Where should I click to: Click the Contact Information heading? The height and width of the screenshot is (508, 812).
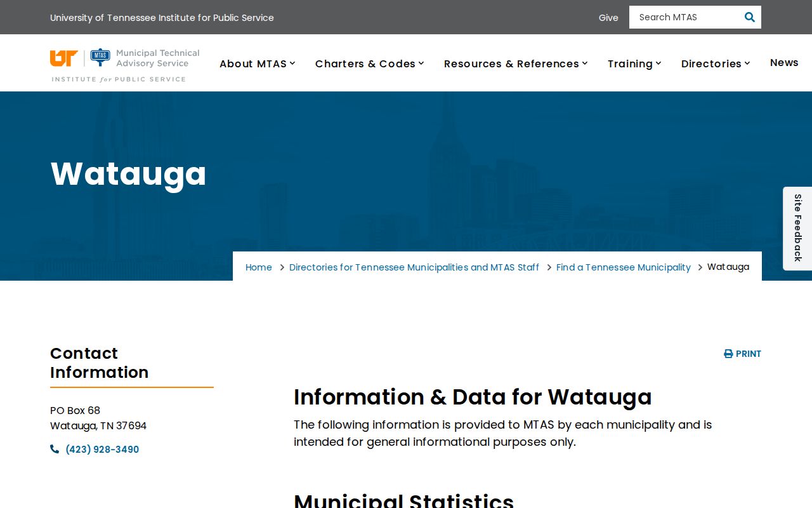click(100, 363)
